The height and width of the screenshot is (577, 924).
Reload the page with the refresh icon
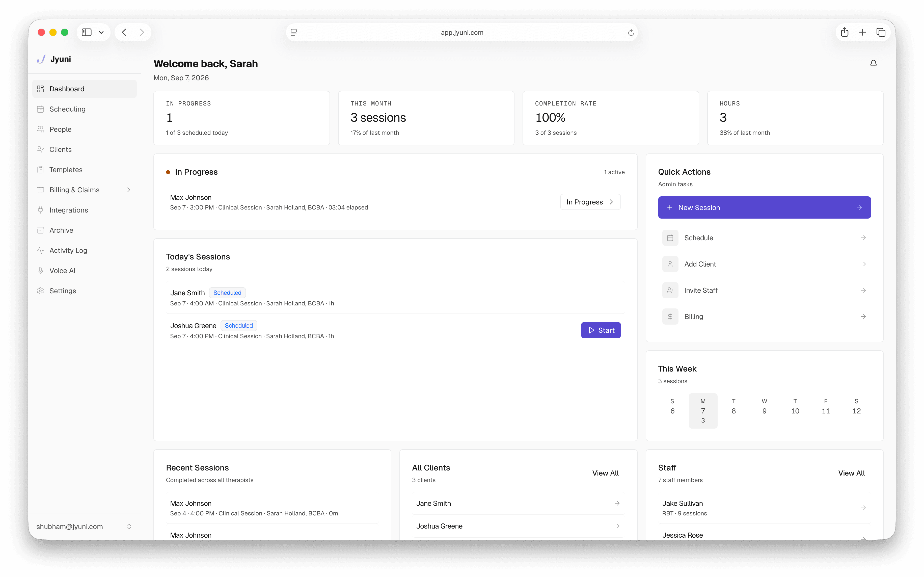tap(631, 33)
